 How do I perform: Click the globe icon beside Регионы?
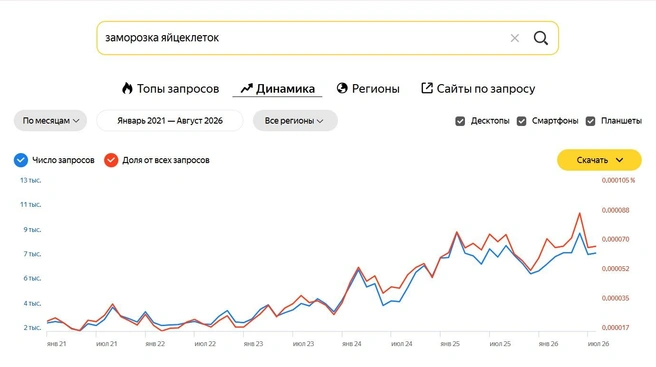click(342, 88)
